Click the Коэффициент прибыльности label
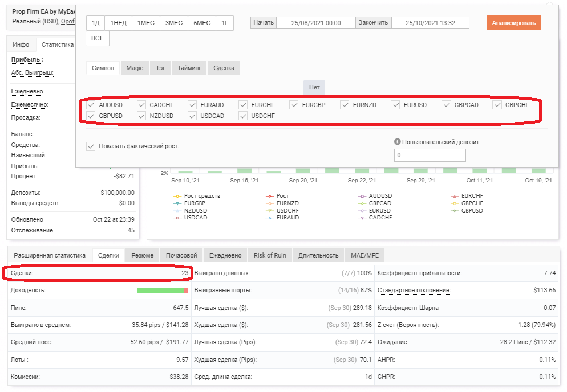Image resolution: width=567 pixels, height=392 pixels. click(x=419, y=273)
